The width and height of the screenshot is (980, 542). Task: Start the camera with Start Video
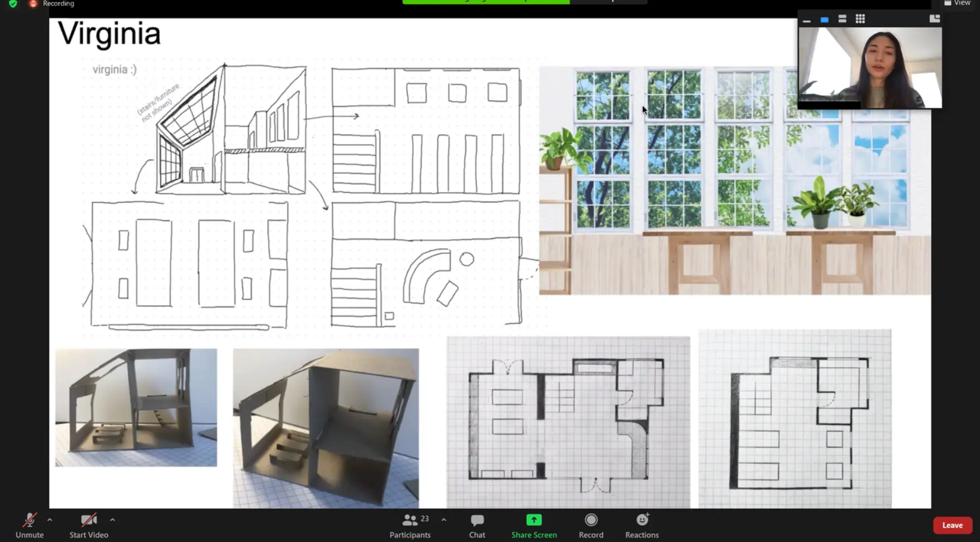point(89,526)
